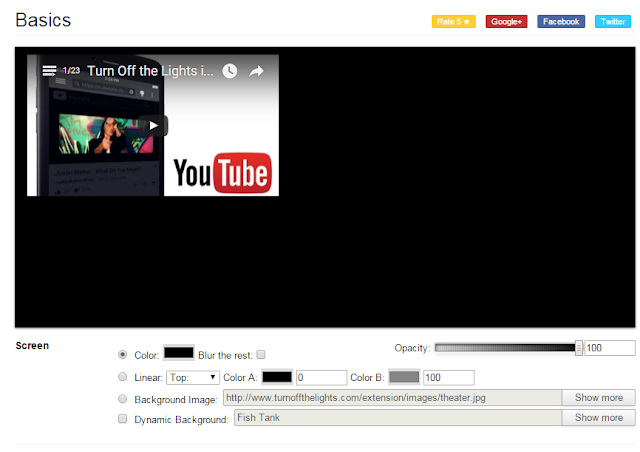Image resolution: width=640 pixels, height=452 pixels.
Task: Select the Color radio button
Action: [x=122, y=354]
